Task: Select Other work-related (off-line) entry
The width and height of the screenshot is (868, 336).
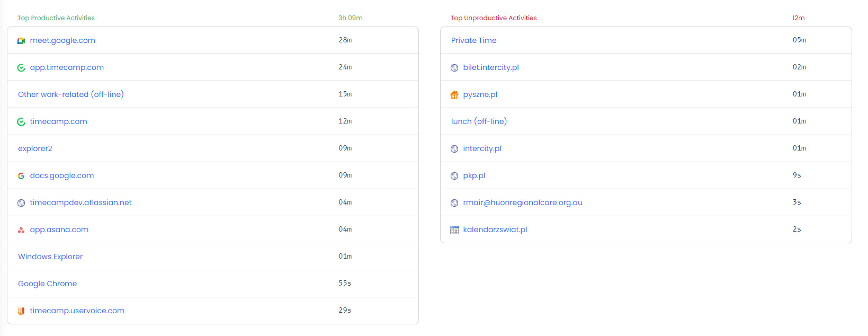Action: (71, 94)
